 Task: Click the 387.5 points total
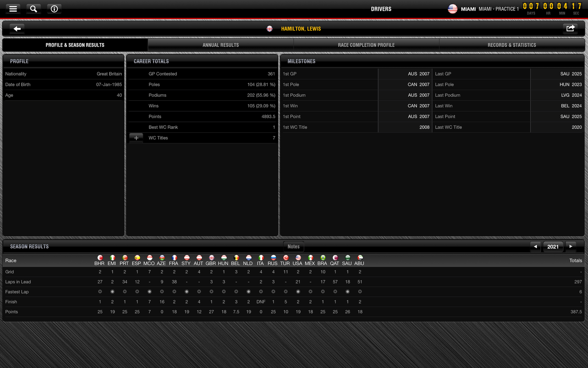click(576, 312)
